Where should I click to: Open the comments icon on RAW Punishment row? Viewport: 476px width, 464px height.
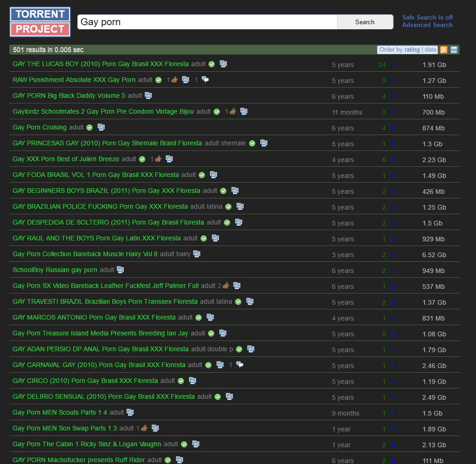205,80
